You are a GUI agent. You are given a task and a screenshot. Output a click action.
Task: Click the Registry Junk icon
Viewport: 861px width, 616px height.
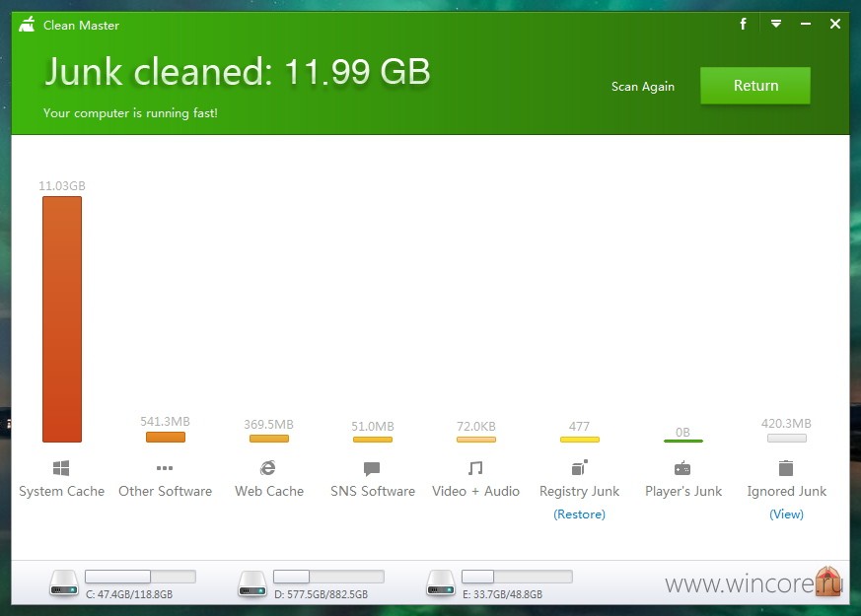click(579, 467)
